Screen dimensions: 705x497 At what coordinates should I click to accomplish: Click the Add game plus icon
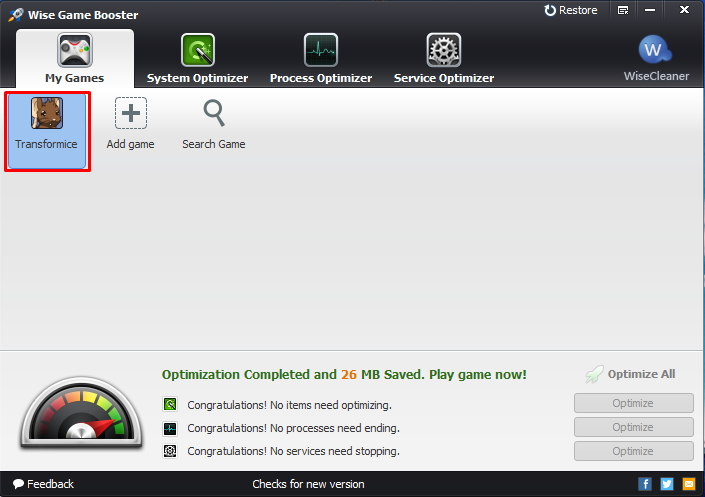[130, 114]
